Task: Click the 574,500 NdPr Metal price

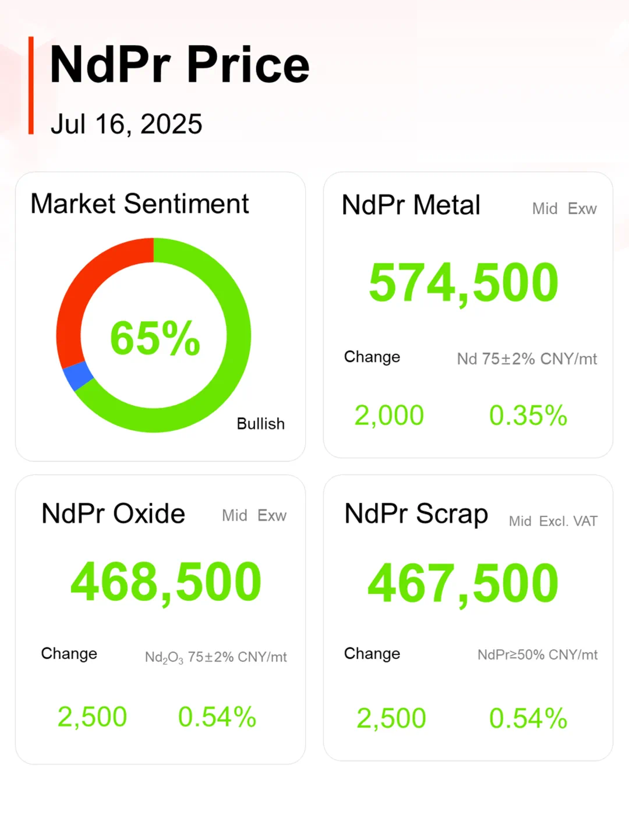Action: 464,283
